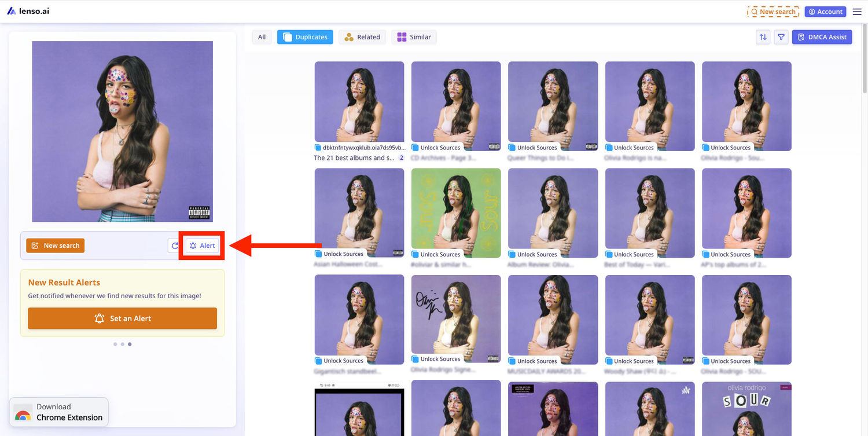868x436 pixels.
Task: Click the refresh search icon
Action: tap(175, 246)
